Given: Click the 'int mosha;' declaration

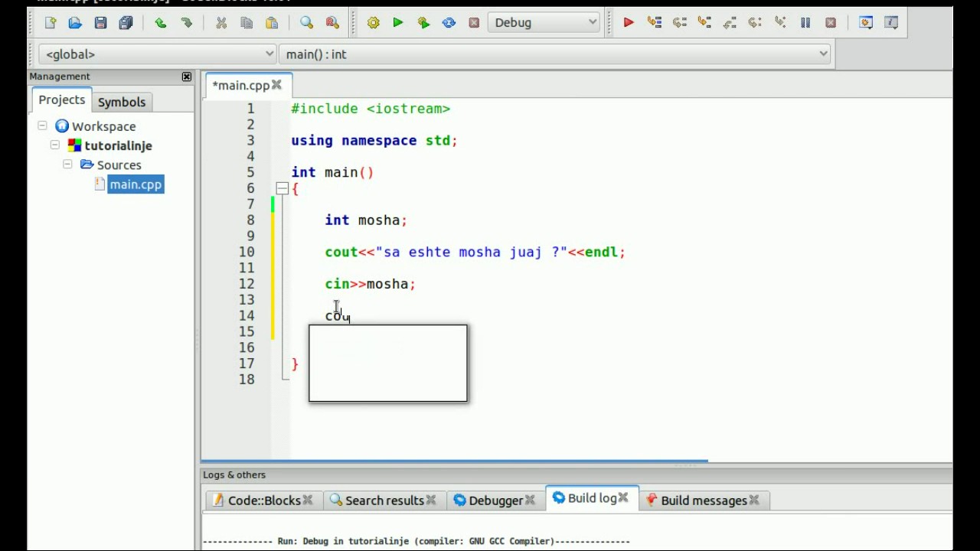Looking at the screenshot, I should (x=366, y=220).
